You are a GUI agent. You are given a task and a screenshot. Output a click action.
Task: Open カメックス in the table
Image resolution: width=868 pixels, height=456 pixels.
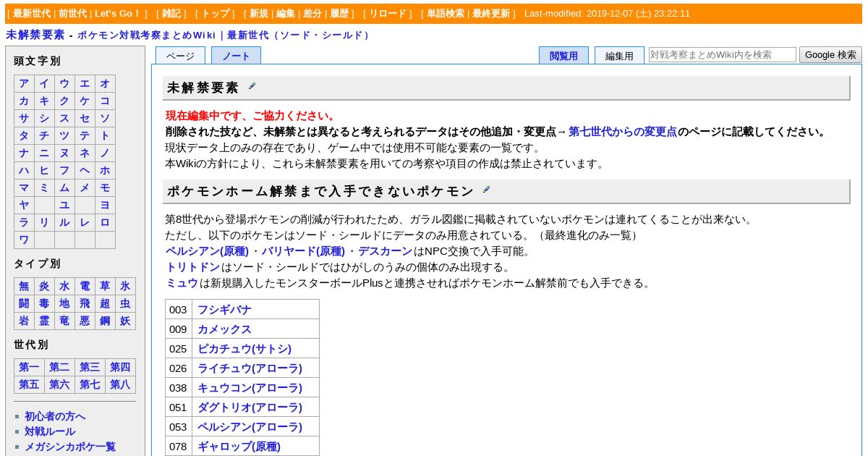(x=225, y=329)
